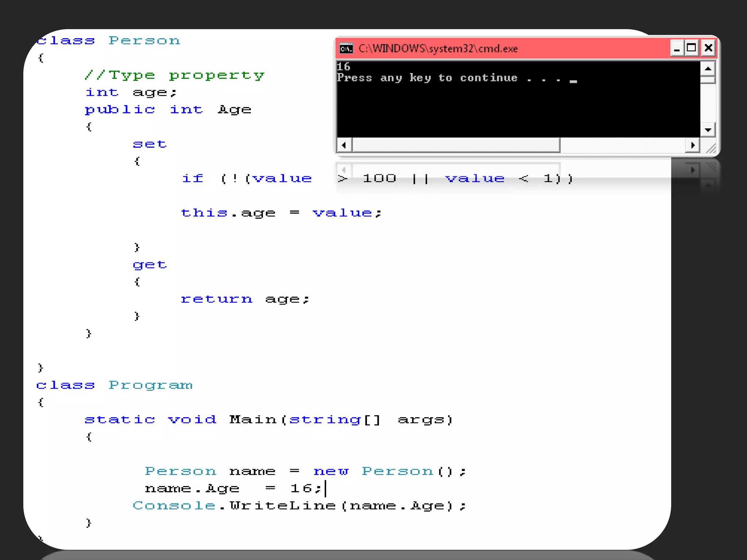Click the console's scroll right arrow
Viewport: 747px width, 560px height.
(692, 145)
